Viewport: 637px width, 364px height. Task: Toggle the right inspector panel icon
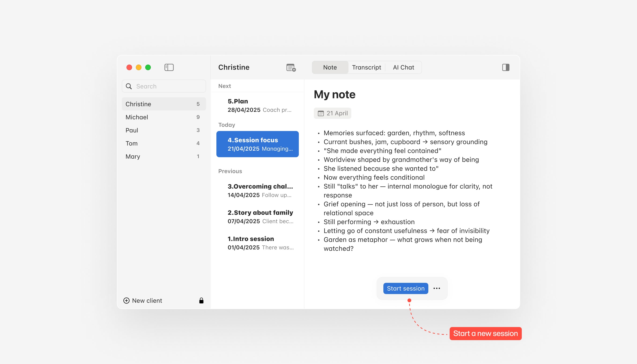505,67
